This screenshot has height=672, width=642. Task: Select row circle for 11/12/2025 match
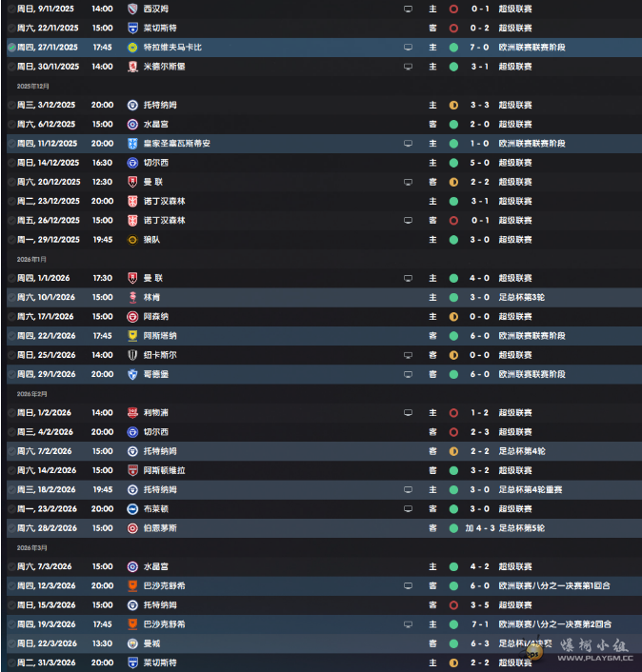(11, 144)
